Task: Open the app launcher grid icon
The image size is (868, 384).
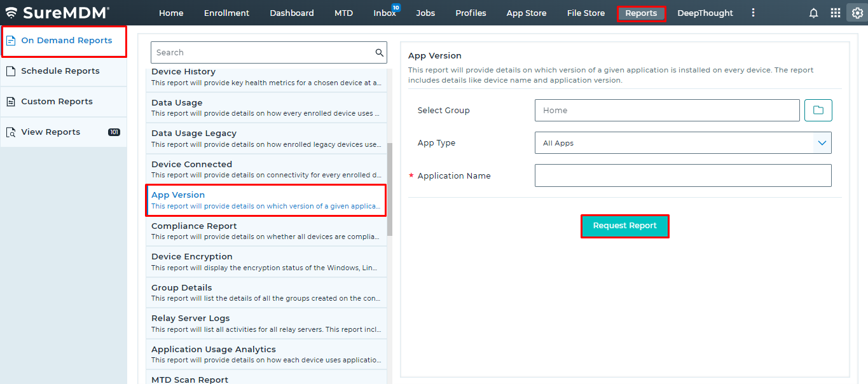Action: [x=835, y=12]
